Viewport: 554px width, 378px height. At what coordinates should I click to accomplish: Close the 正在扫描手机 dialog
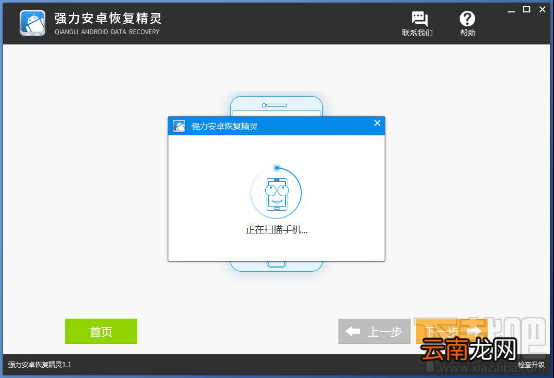tap(377, 123)
